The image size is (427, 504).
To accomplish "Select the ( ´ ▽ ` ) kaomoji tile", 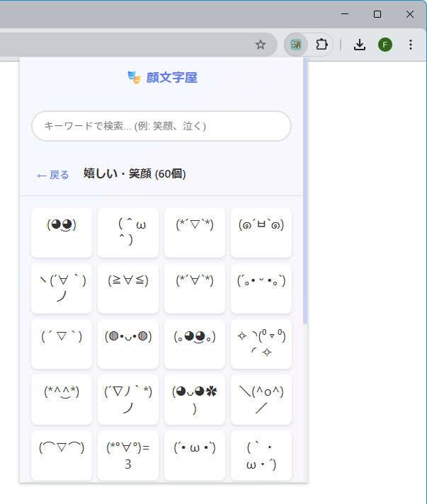I will (62, 344).
